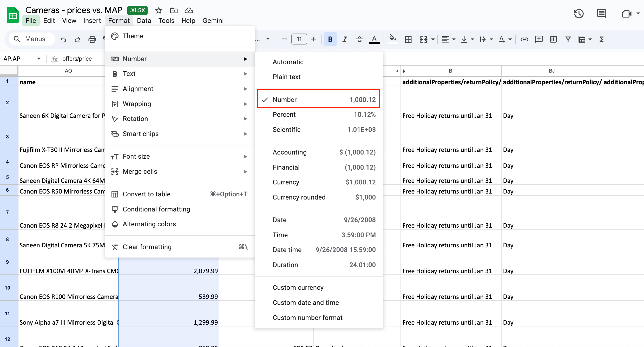The image size is (644, 347).
Task: Choose Custom number format option
Action: pyautogui.click(x=307, y=318)
